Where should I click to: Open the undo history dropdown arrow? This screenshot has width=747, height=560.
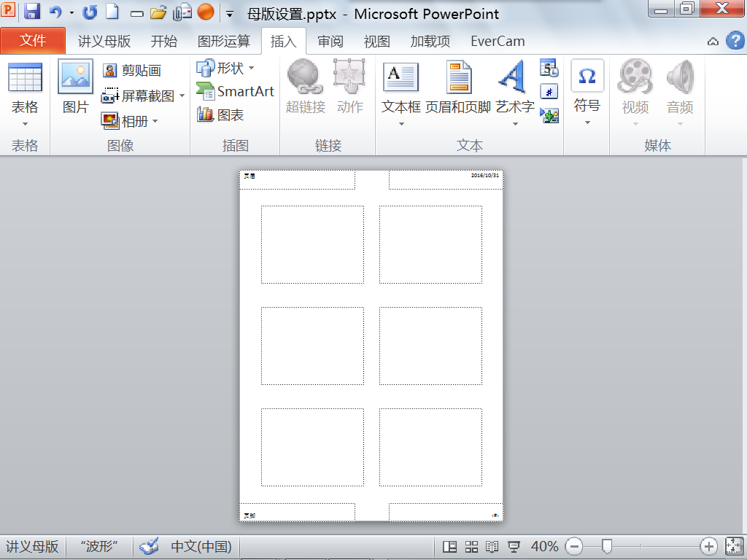click(x=71, y=12)
